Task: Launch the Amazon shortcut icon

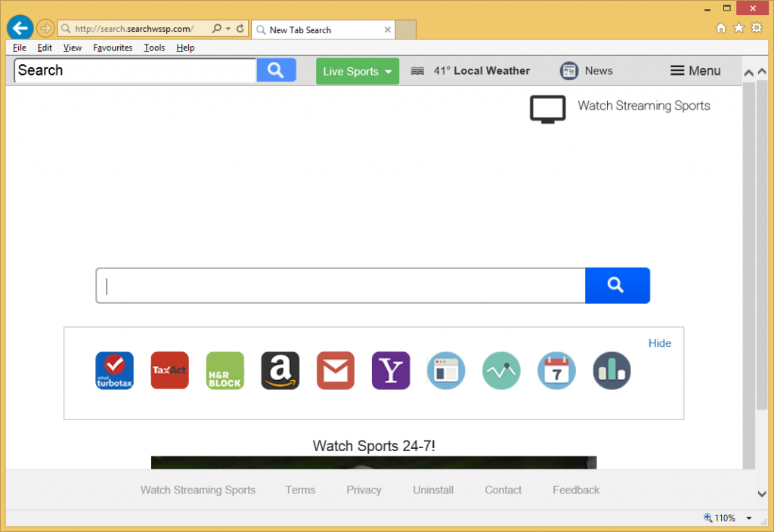Action: coord(280,370)
